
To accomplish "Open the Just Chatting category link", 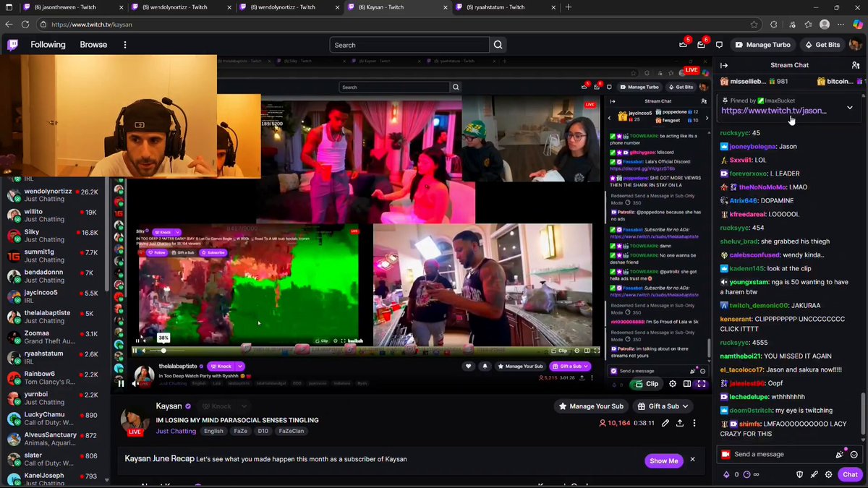I will click(x=176, y=431).
